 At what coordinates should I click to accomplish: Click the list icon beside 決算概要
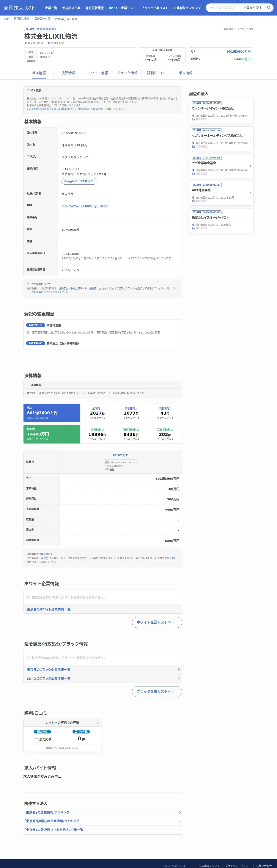(28, 385)
